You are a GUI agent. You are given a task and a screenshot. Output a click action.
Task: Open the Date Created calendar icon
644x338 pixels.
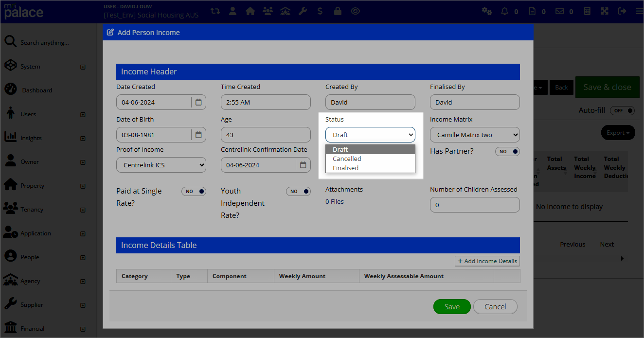point(198,102)
